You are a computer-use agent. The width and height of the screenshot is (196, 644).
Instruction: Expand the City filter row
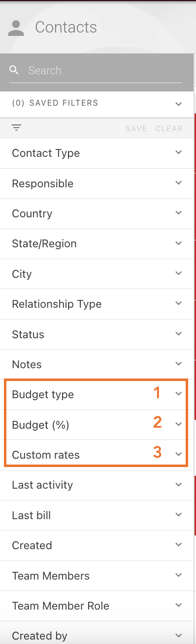tap(97, 274)
